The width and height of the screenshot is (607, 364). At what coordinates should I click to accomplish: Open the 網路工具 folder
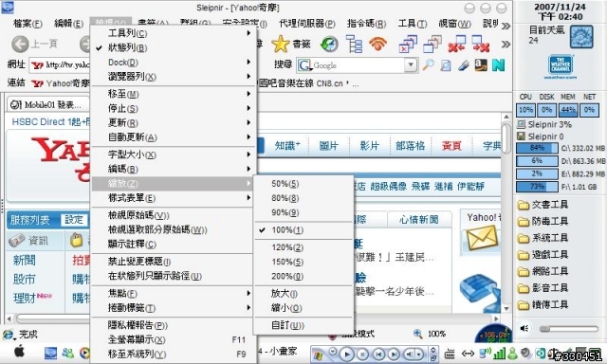pyautogui.click(x=543, y=271)
